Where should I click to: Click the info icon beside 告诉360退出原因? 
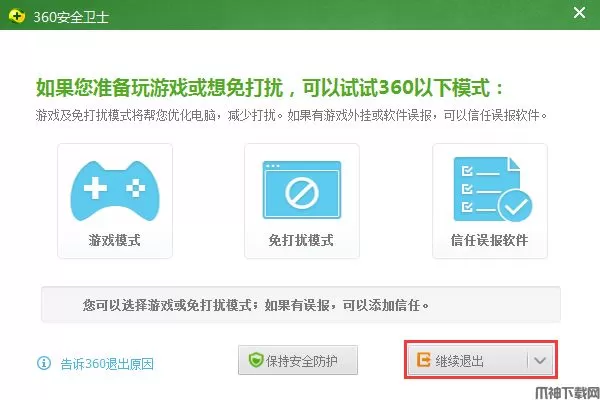point(44,363)
